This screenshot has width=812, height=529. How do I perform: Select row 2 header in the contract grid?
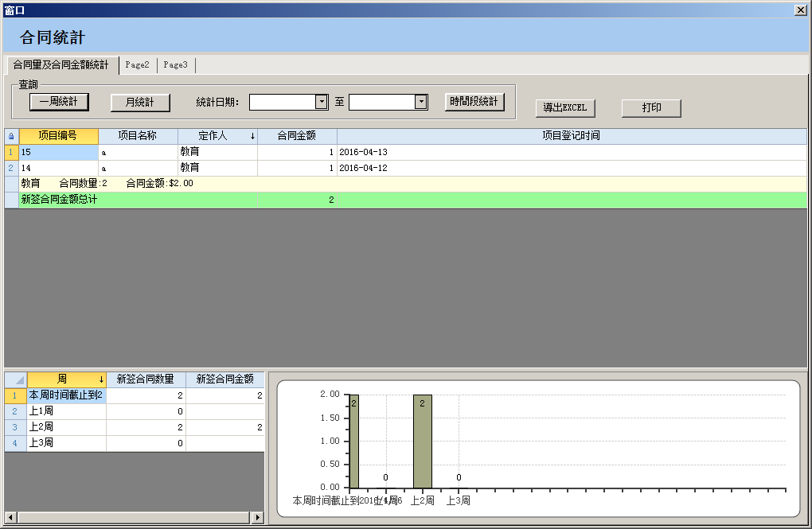[x=11, y=168]
